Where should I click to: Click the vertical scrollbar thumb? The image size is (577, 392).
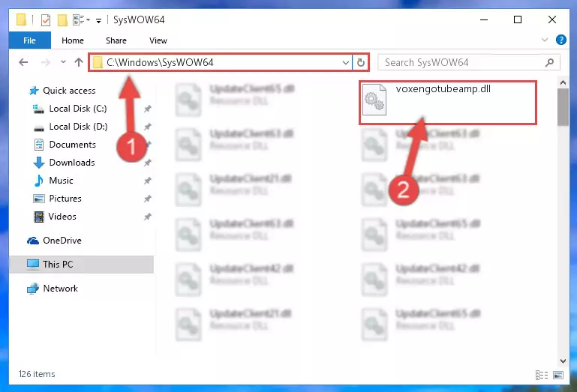point(563,107)
